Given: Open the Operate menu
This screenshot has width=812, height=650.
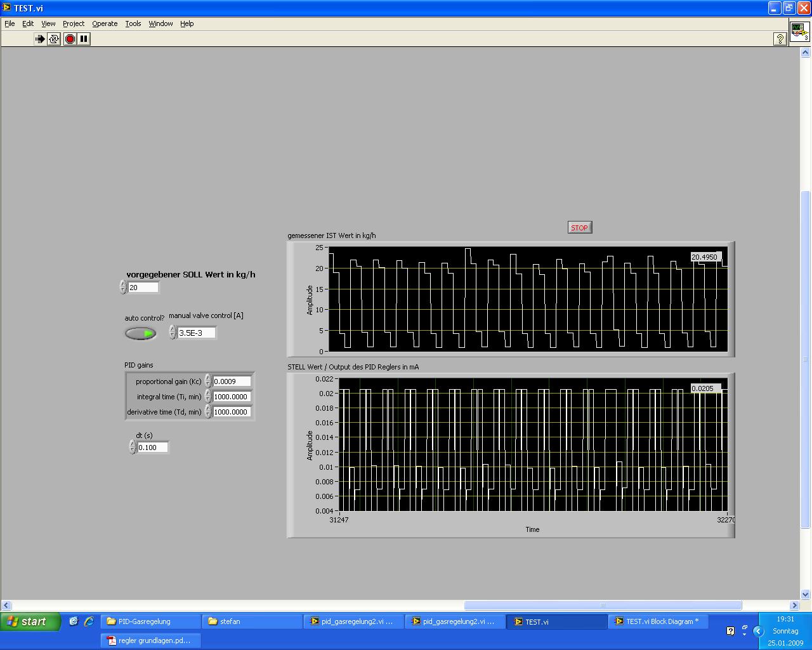Looking at the screenshot, I should pyautogui.click(x=105, y=23).
